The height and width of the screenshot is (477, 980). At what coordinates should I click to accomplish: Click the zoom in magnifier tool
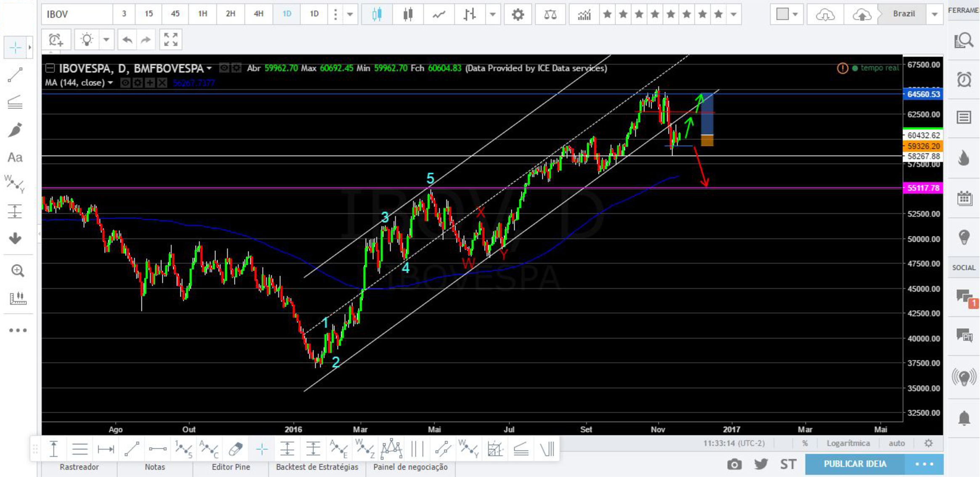click(17, 270)
